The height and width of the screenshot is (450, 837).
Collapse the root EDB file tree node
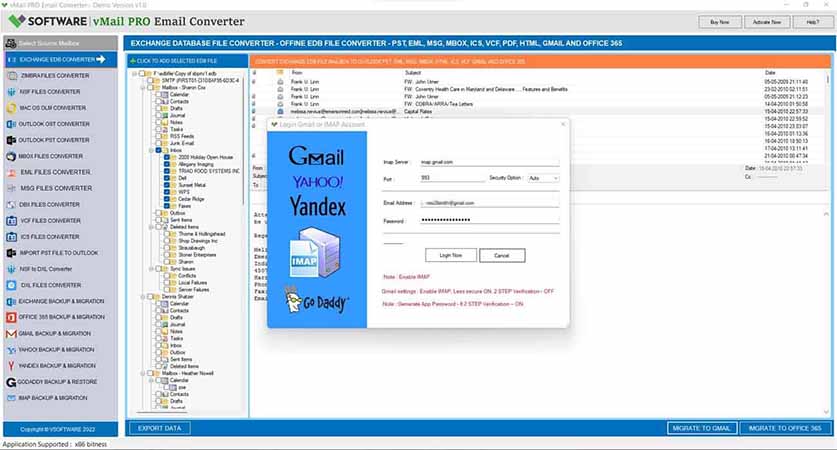(135, 74)
